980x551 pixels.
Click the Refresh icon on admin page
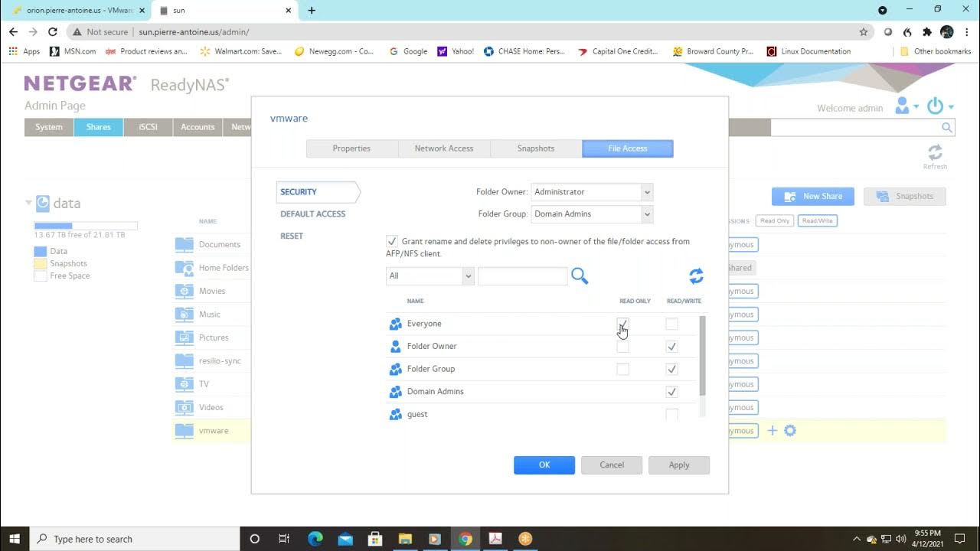(x=935, y=152)
